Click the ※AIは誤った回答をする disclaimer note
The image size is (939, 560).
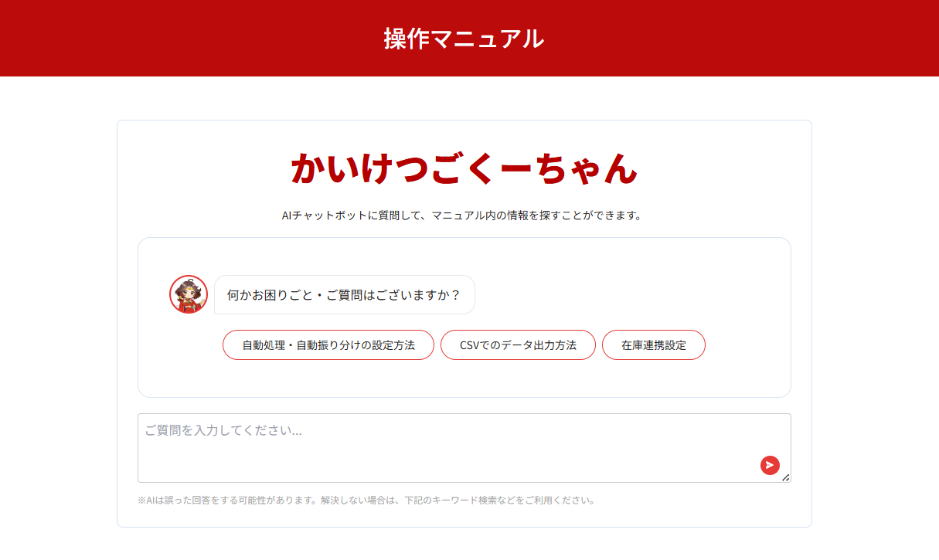tap(367, 501)
